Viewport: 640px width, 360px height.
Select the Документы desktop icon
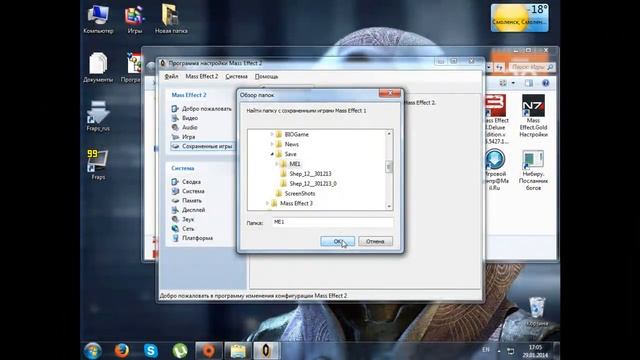point(98,67)
